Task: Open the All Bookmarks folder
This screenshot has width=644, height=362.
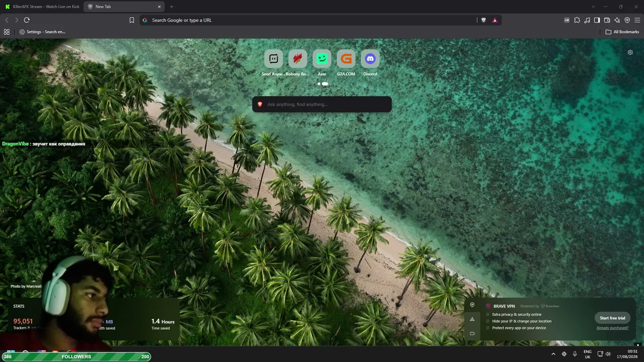Action: 622,32
